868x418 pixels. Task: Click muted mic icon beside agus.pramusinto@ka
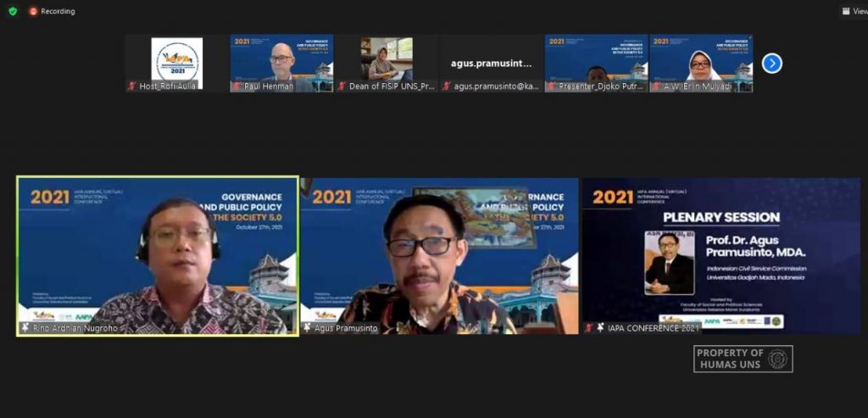pyautogui.click(x=448, y=86)
